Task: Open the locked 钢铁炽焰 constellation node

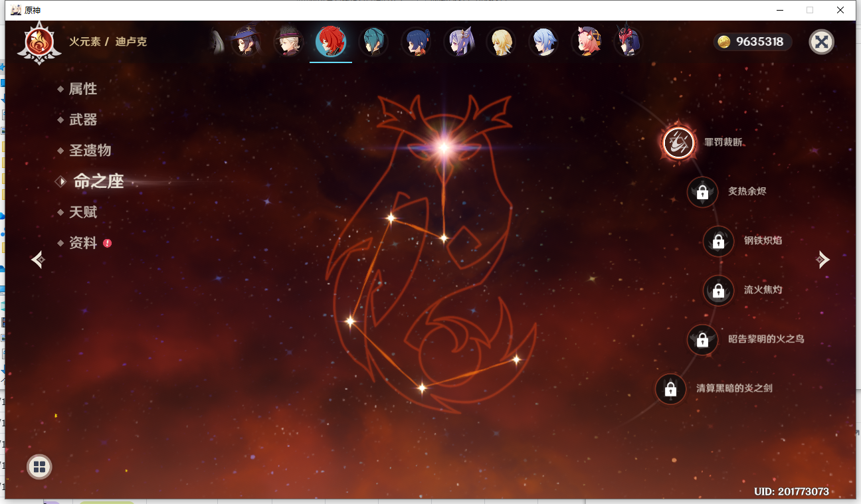Action: [718, 241]
